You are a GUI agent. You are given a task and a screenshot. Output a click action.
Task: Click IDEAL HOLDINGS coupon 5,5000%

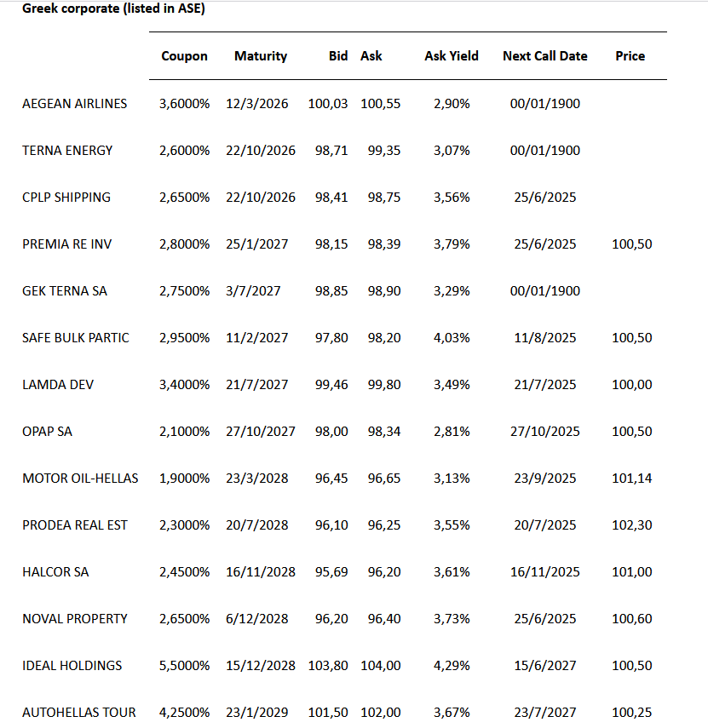[x=184, y=666]
